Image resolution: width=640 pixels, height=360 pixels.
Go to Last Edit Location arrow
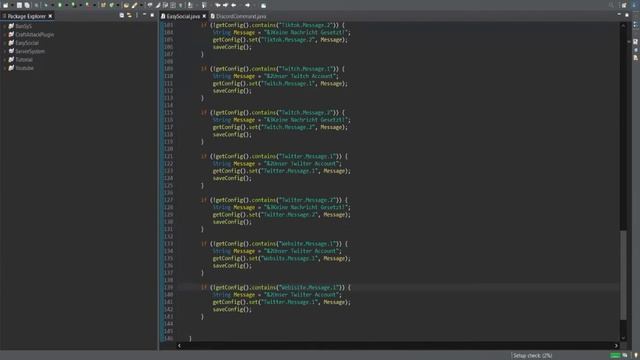coord(218,5)
